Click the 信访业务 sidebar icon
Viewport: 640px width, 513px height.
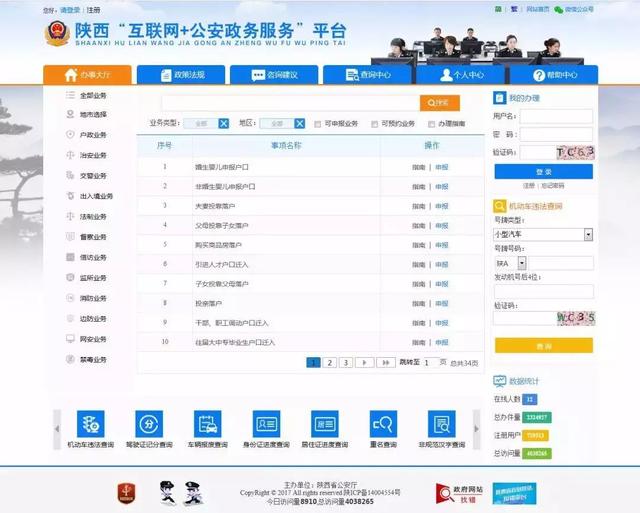click(x=70, y=257)
